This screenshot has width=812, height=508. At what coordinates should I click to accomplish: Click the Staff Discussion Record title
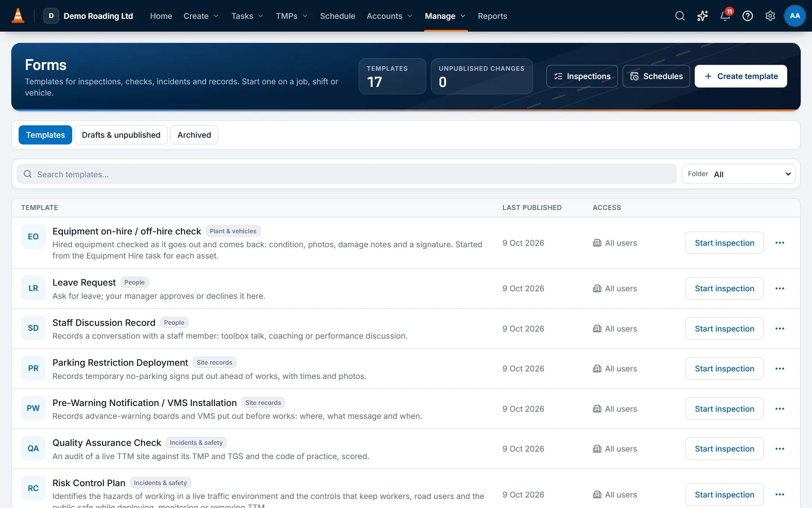tap(104, 322)
